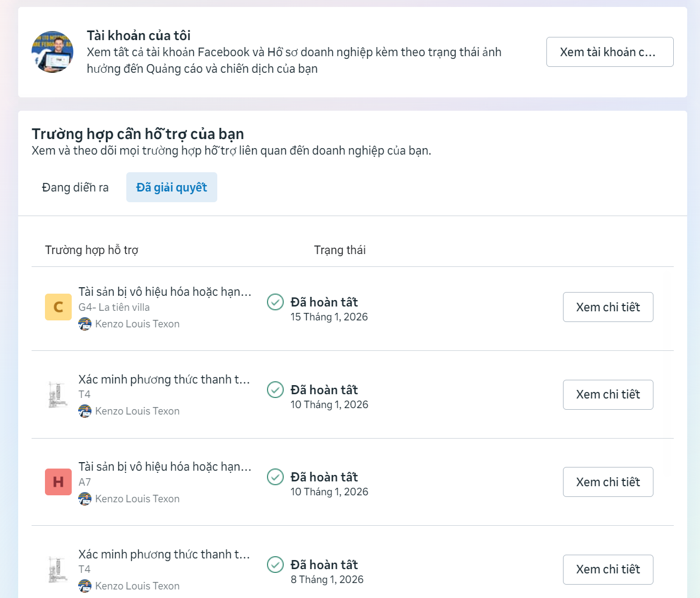The width and height of the screenshot is (700, 598).
Task: Click the red H icon for account A7
Action: pyautogui.click(x=58, y=482)
